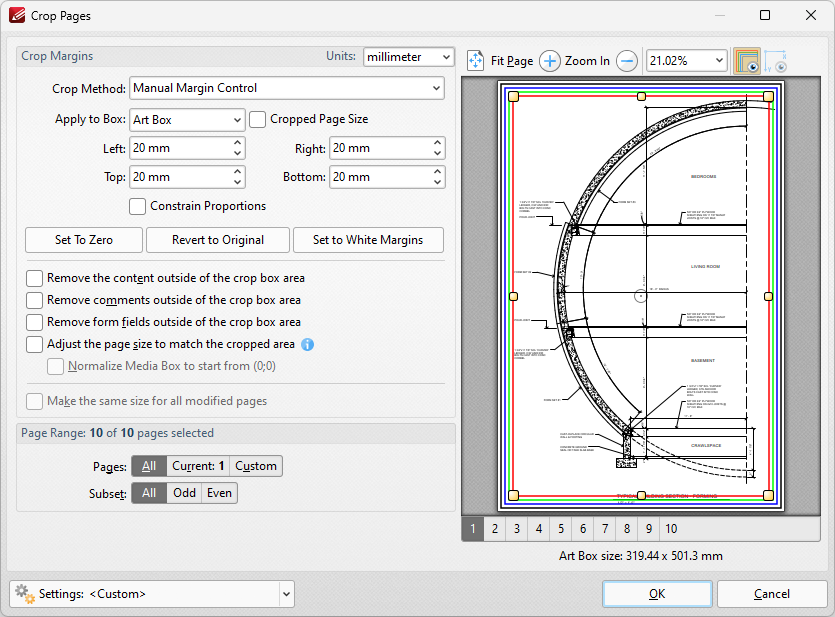Go to preview page 9
Screen dimensions: 835x617
click(649, 529)
